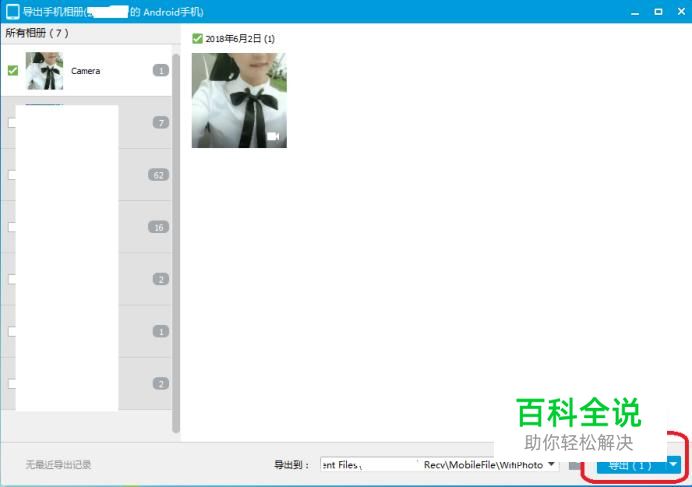Screen dimensions: 692x487
Task: Click the album count badge 7
Action: pyautogui.click(x=161, y=122)
